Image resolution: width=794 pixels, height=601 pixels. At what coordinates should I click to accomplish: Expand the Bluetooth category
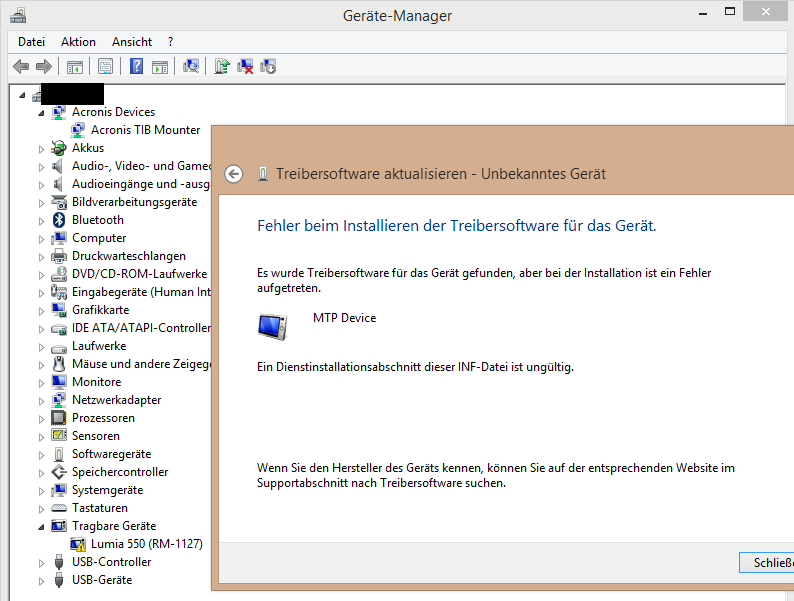click(41, 221)
